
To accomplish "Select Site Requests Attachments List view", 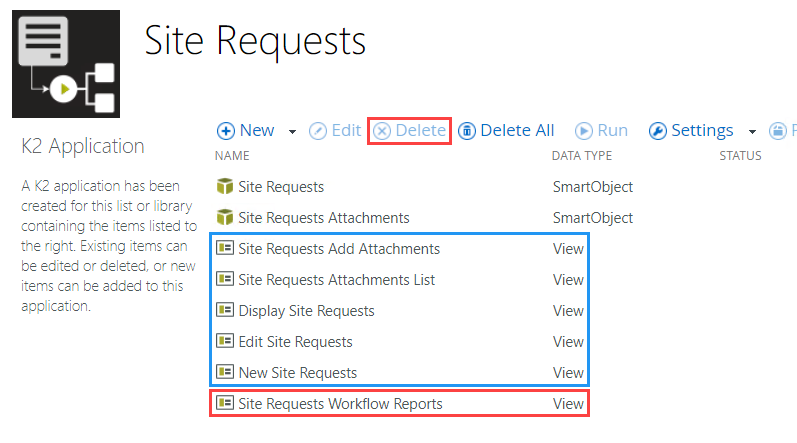I will 336,280.
